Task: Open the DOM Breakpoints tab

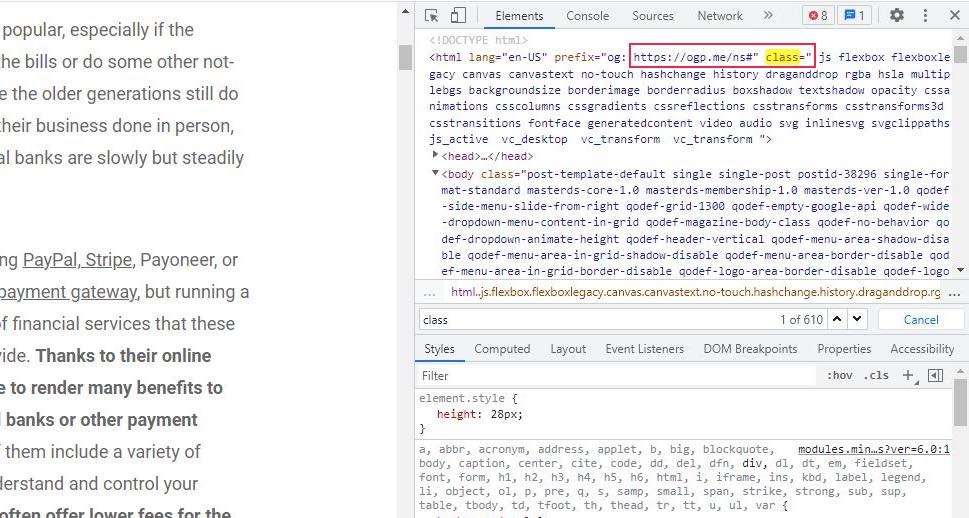Action: [750, 349]
